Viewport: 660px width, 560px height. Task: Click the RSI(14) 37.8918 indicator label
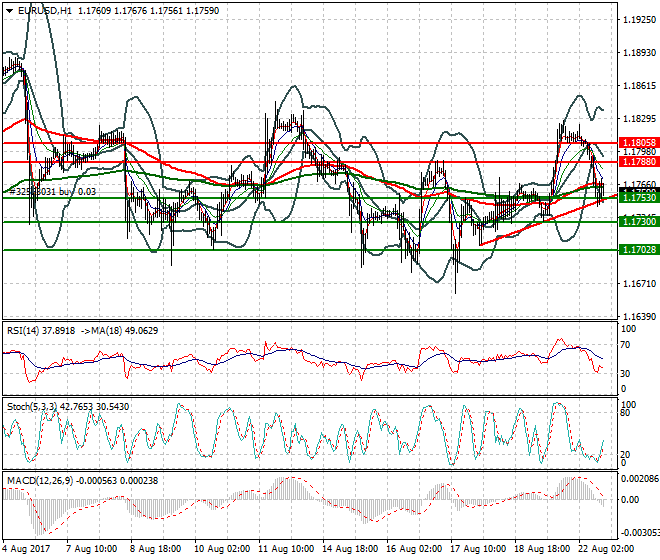point(41,331)
